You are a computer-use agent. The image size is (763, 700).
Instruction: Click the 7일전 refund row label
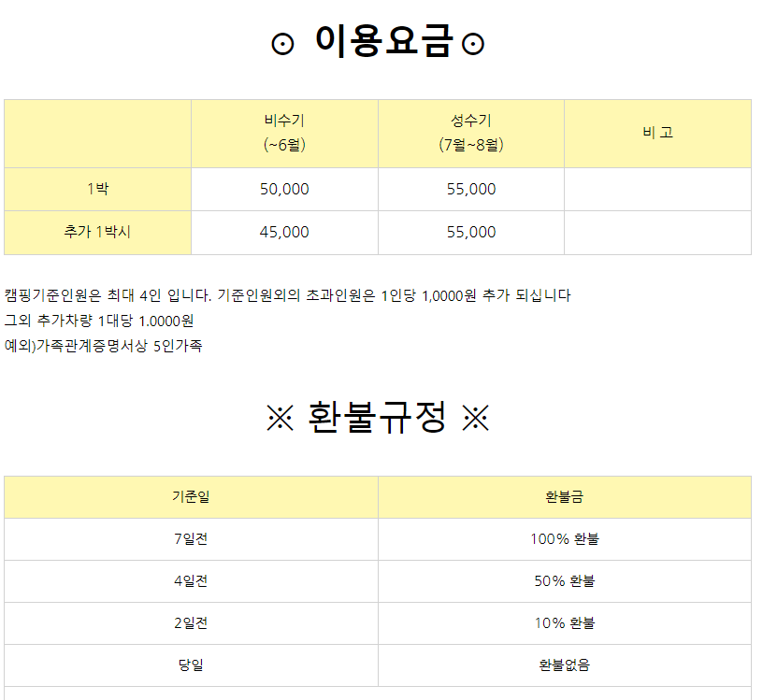tap(191, 539)
